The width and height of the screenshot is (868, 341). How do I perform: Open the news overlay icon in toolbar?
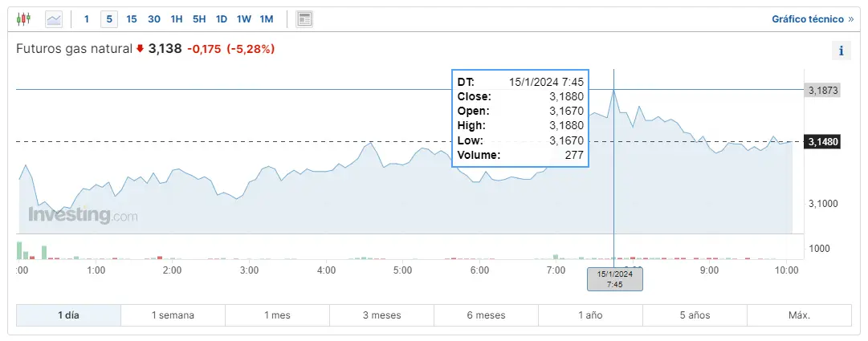click(304, 18)
